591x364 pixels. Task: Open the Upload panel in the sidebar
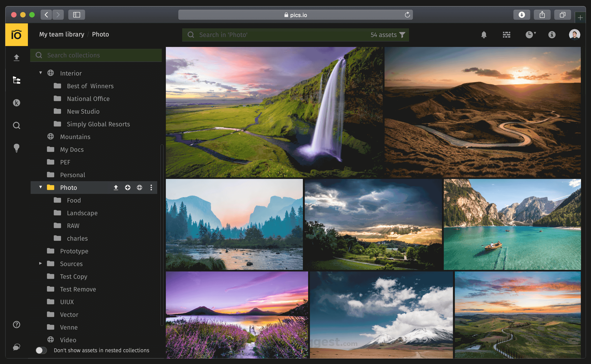[x=16, y=57]
